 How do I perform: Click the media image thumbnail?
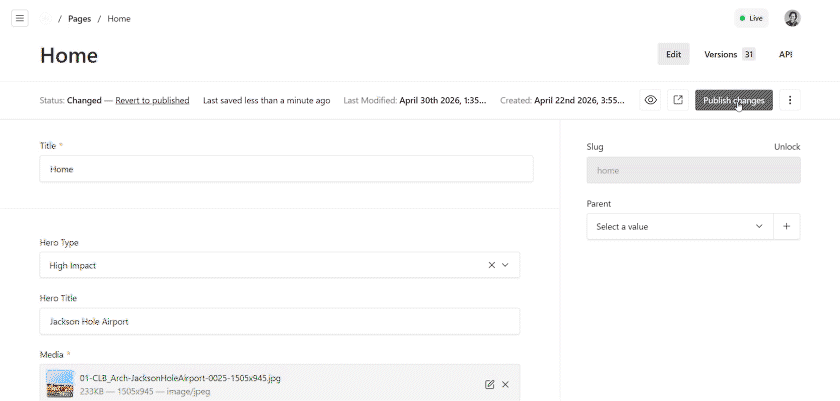pos(59,383)
